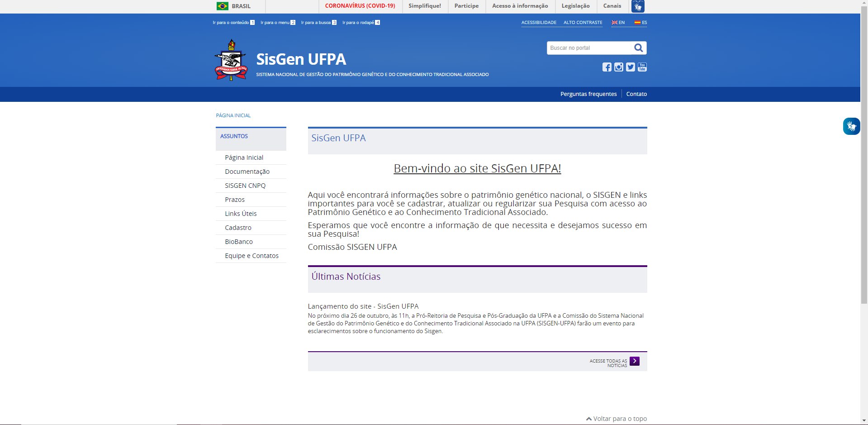Open the VLibras floating accessibility widget
868x425 pixels.
pos(851,126)
